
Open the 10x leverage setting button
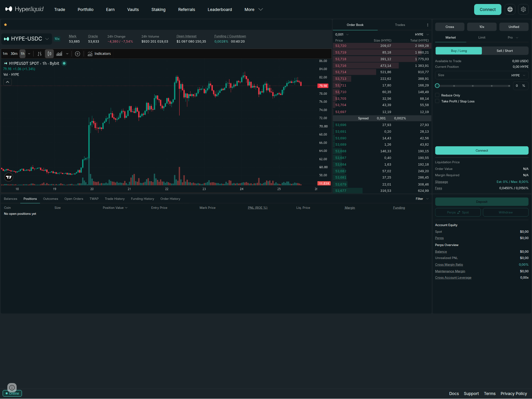[482, 27]
